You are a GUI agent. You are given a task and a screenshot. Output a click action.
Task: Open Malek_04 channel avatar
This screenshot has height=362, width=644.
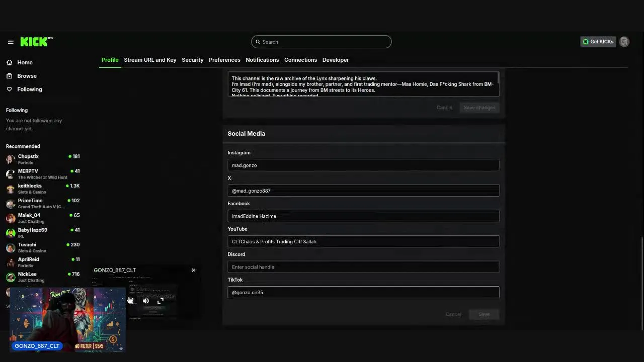tap(11, 218)
